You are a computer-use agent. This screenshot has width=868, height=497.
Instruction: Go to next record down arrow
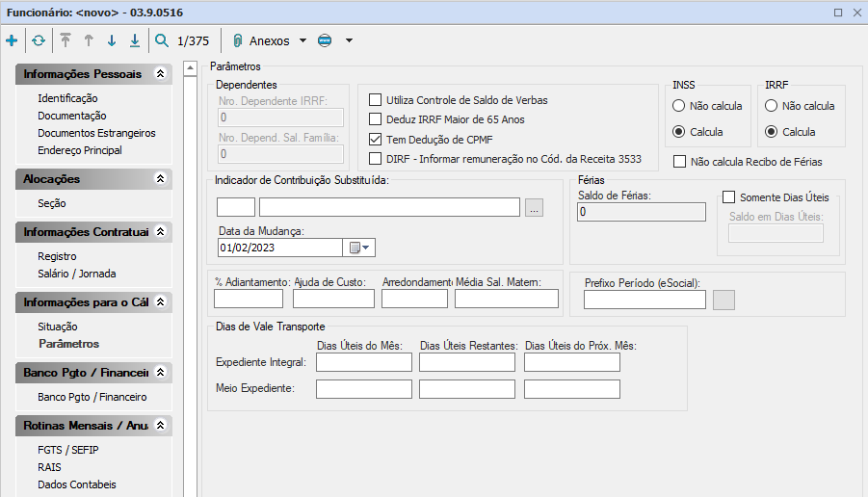click(112, 41)
